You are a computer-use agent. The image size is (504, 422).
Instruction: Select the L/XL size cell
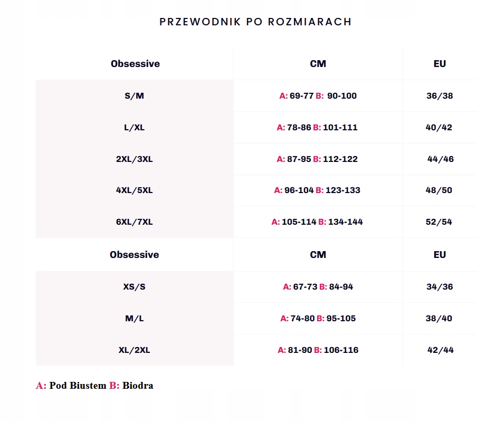[x=135, y=128]
